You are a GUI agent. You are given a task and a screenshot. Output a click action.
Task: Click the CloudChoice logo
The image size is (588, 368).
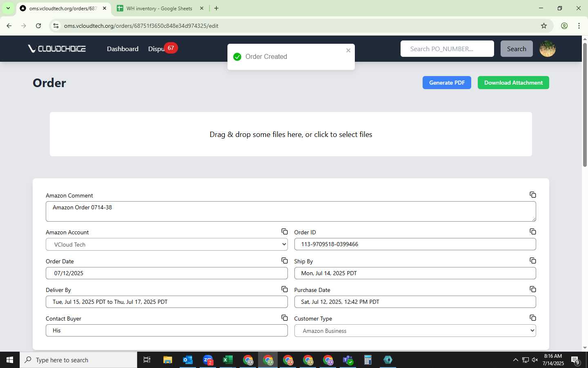57,49
